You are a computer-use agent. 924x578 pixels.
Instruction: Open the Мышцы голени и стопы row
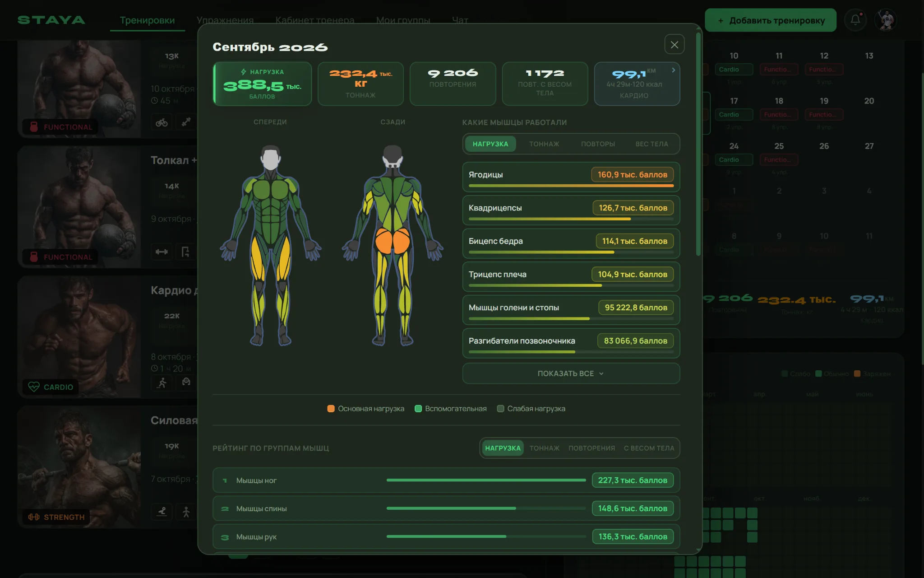click(x=571, y=310)
